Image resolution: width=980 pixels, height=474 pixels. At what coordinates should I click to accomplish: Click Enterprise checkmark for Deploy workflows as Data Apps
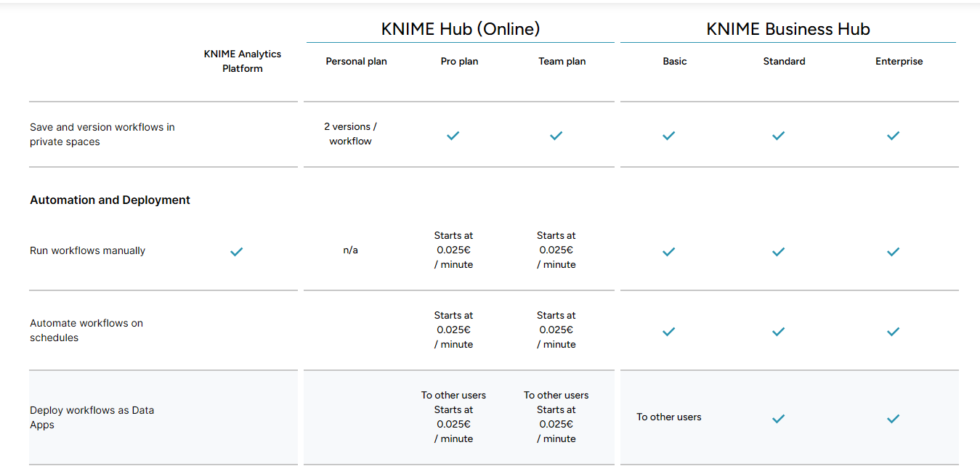(894, 419)
